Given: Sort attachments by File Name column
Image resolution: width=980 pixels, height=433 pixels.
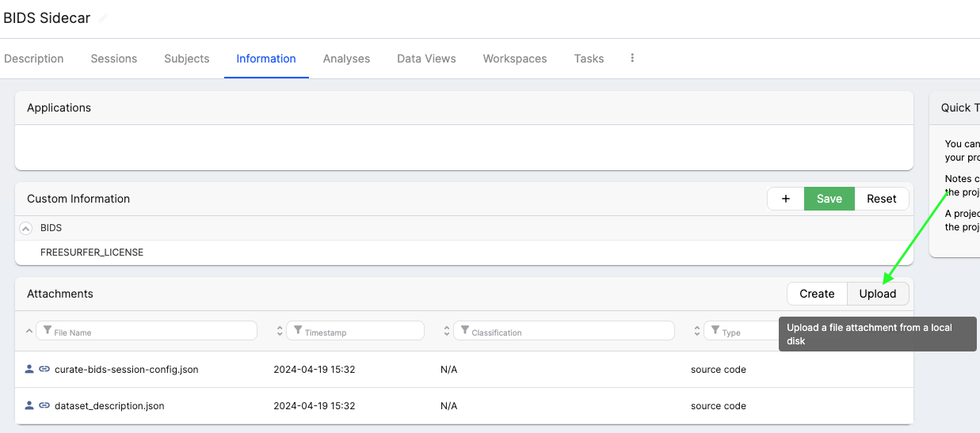Looking at the screenshot, I should point(30,331).
